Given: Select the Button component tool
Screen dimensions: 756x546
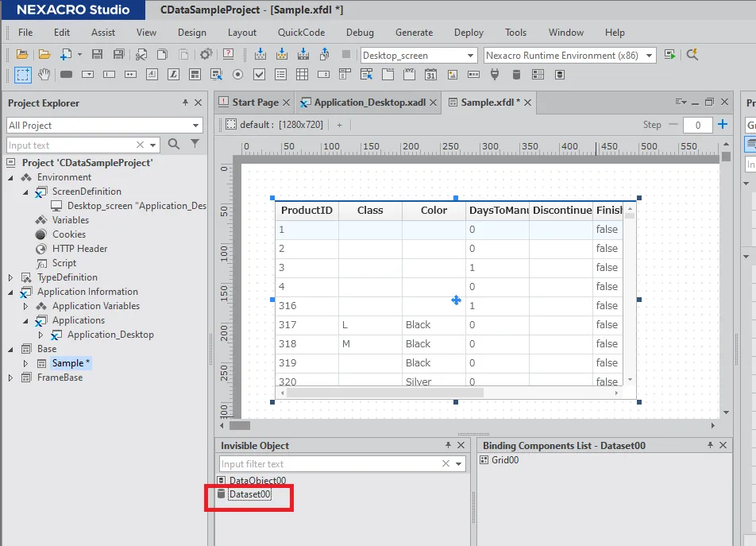Looking at the screenshot, I should 67,75.
